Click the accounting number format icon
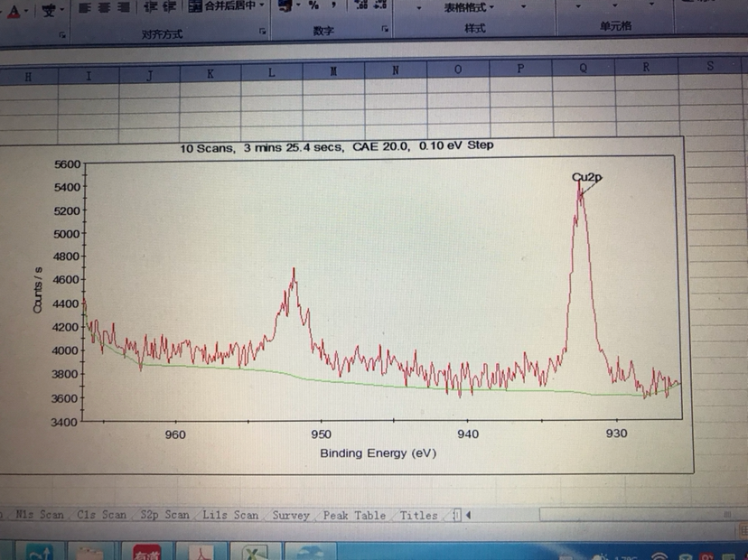This screenshot has height=560, width=748. 285,5
